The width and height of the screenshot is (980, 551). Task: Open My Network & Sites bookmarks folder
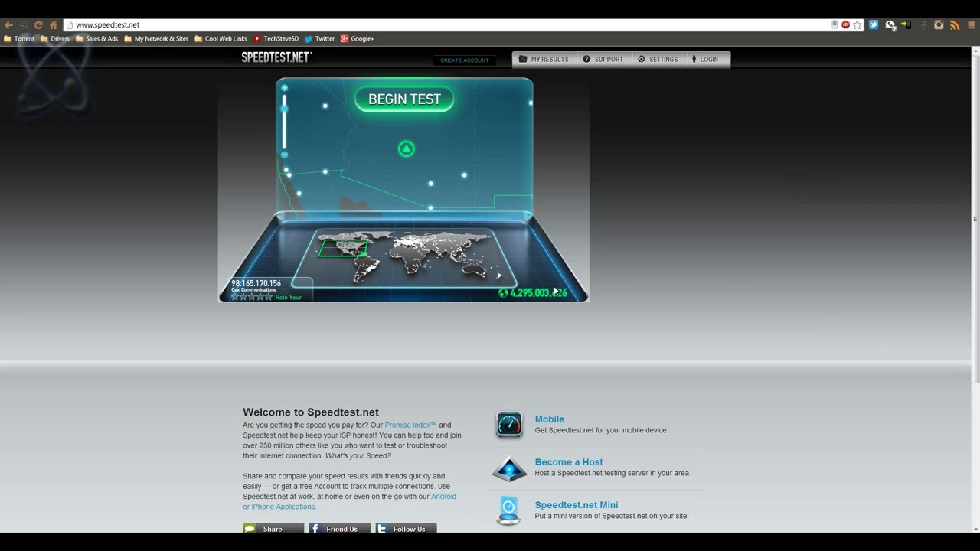[x=156, y=38]
